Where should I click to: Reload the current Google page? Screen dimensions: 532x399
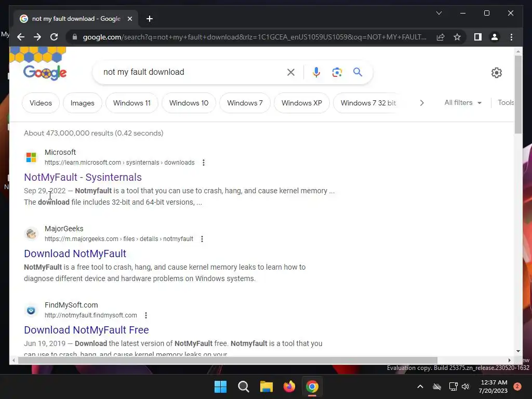[x=54, y=37]
